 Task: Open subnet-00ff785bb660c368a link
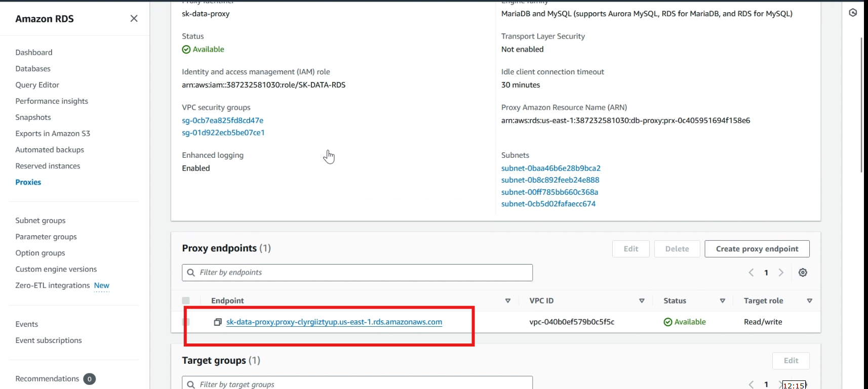coord(550,192)
